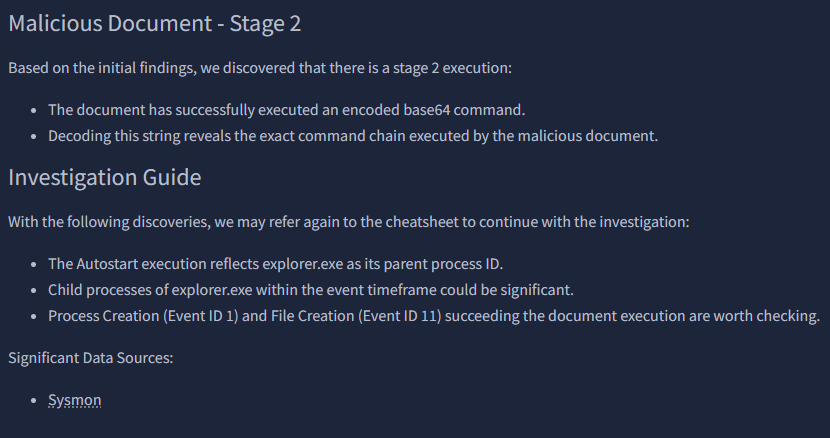This screenshot has height=438, width=830.
Task: Click the "Malicious Document - Stage 2" heading
Action: (154, 24)
